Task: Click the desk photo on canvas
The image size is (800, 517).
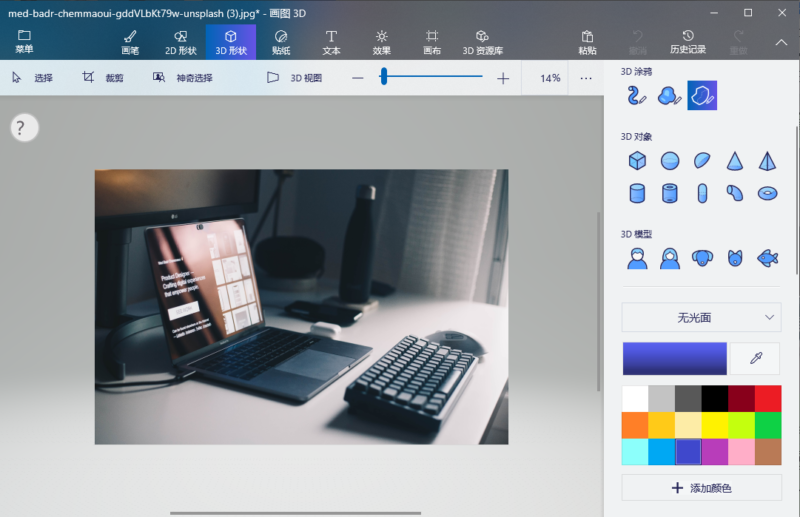Action: tap(302, 307)
